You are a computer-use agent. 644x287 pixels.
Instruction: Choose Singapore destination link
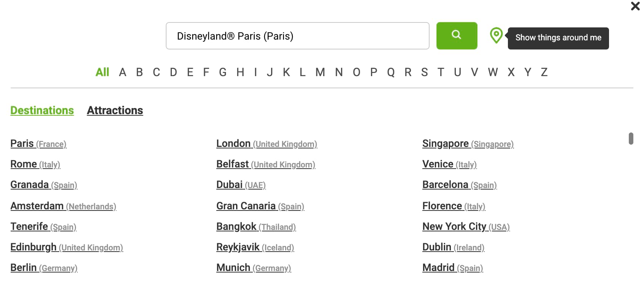[x=468, y=143]
